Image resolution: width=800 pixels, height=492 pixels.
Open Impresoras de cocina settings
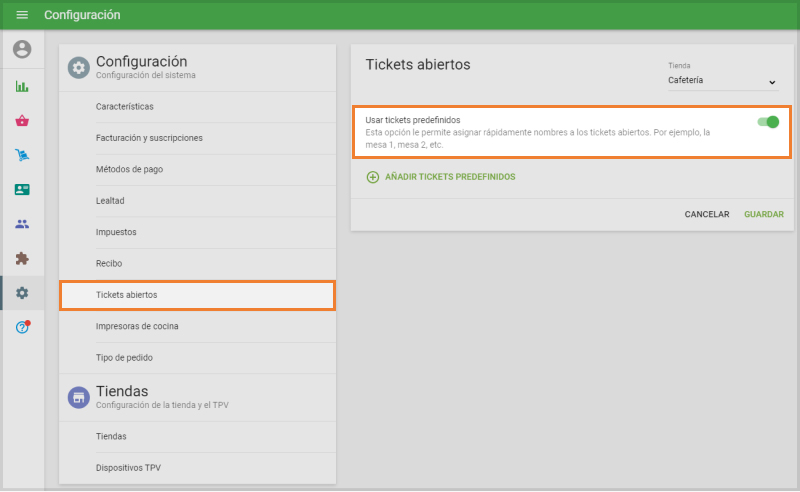[137, 326]
